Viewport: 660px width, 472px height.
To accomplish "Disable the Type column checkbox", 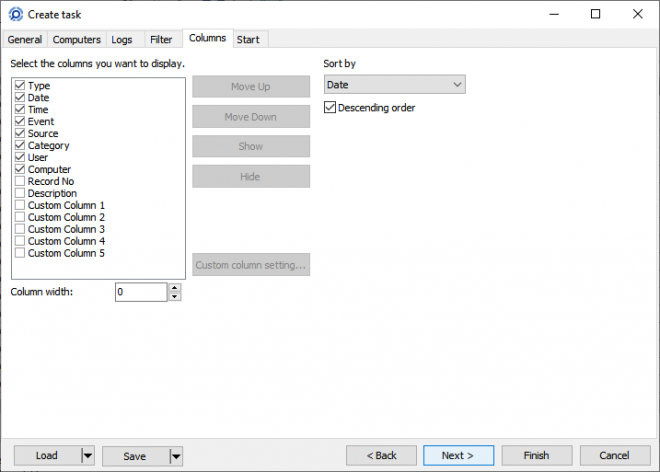I will point(20,85).
